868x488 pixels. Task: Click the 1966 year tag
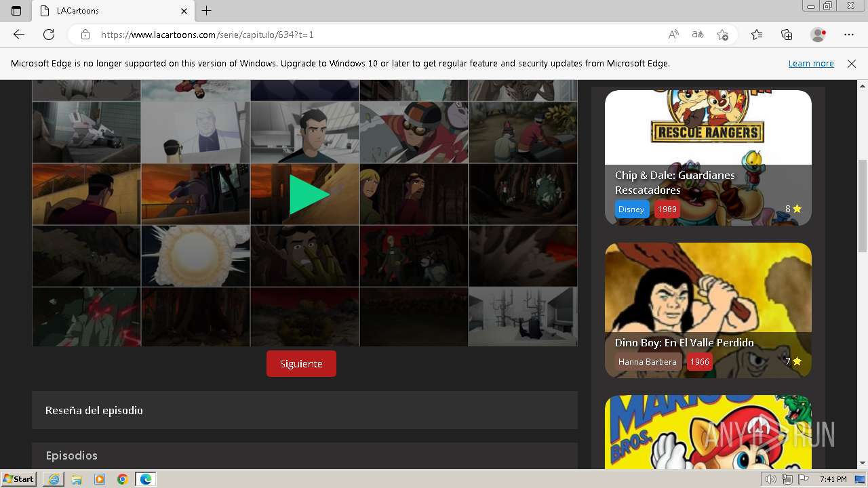699,361
